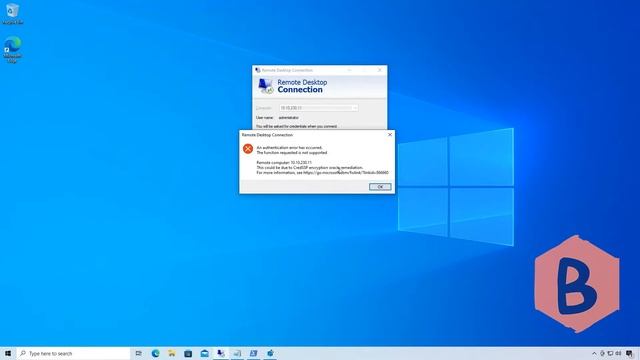Image resolution: width=640 pixels, height=360 pixels.
Task: Close the authentication error dialog with X
Action: pyautogui.click(x=390, y=135)
